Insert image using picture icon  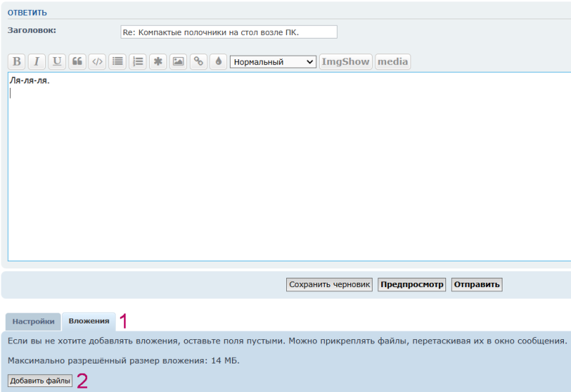click(178, 61)
